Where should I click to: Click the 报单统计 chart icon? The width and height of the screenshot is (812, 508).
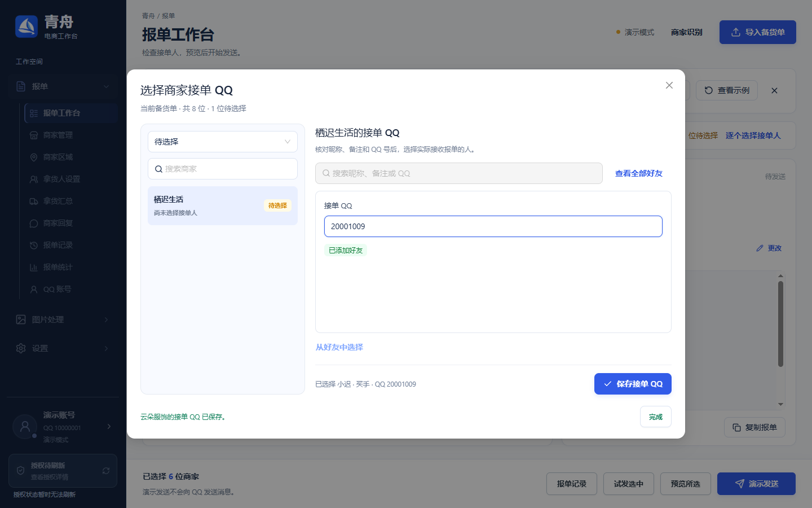click(34, 267)
